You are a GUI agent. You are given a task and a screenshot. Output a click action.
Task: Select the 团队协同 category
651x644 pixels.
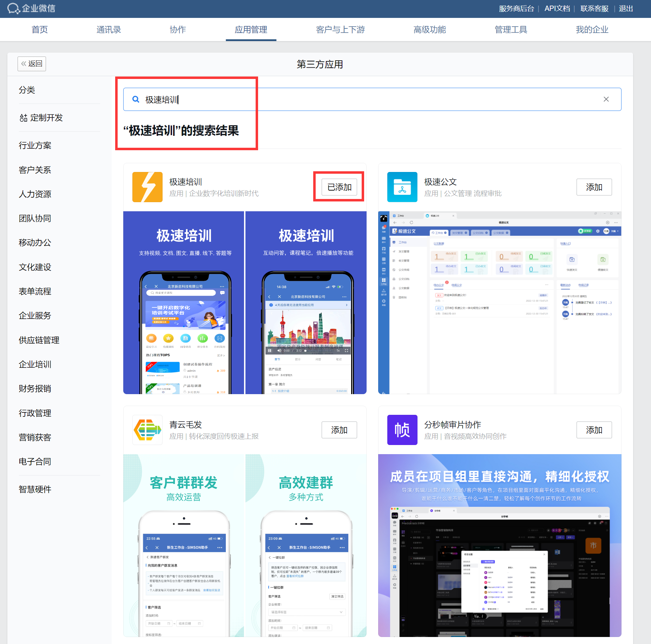[35, 218]
